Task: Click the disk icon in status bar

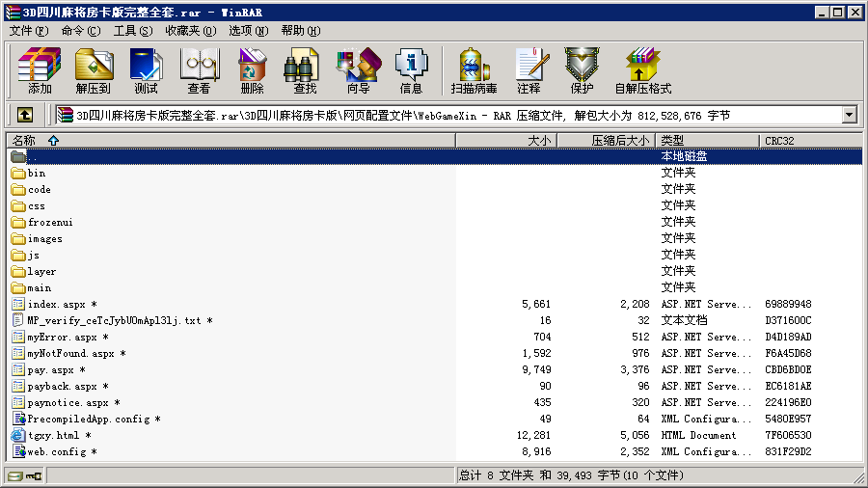Action: click(x=14, y=475)
